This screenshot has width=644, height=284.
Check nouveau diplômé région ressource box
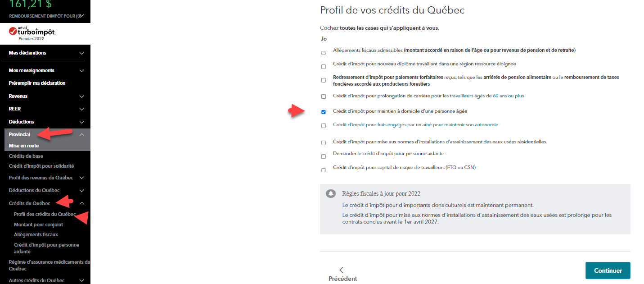click(x=324, y=67)
